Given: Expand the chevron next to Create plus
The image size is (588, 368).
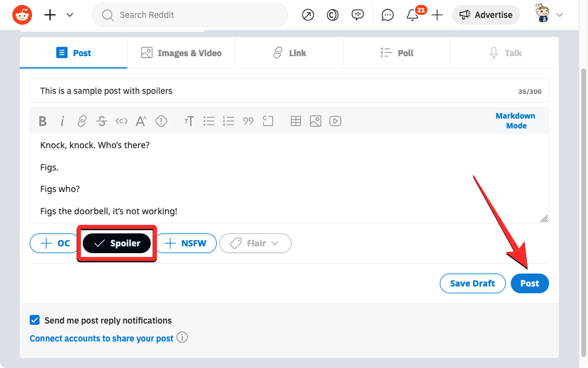Looking at the screenshot, I should [70, 15].
